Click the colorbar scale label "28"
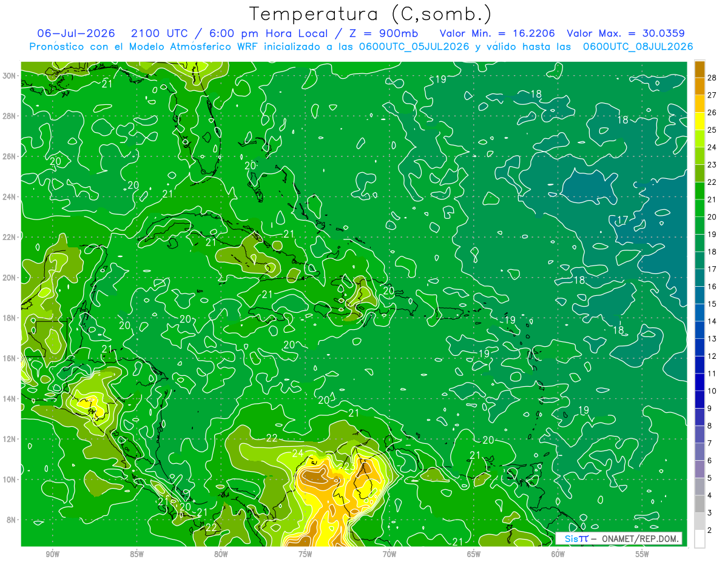Image resolution: width=728 pixels, height=562 pixels. 712,78
